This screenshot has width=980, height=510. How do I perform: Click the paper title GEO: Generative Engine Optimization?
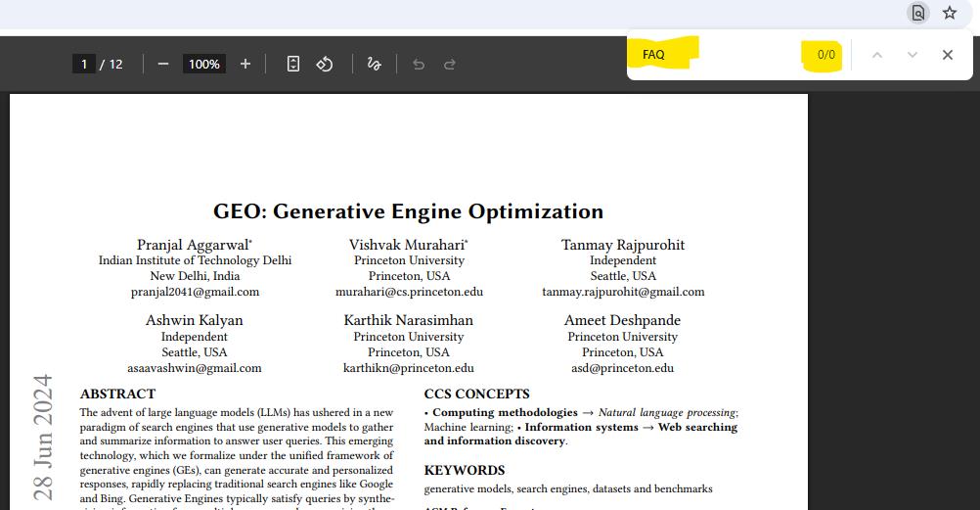tap(408, 211)
